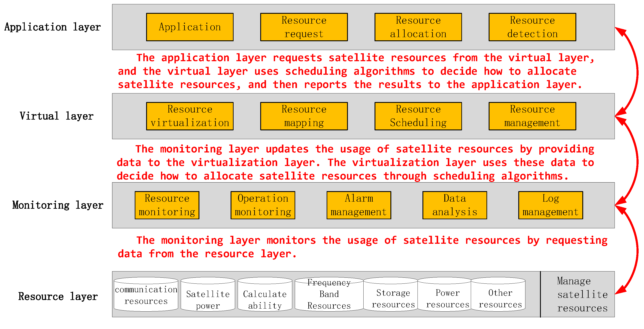Click the Resource virtualization box
This screenshot has height=329, width=644.
click(190, 116)
